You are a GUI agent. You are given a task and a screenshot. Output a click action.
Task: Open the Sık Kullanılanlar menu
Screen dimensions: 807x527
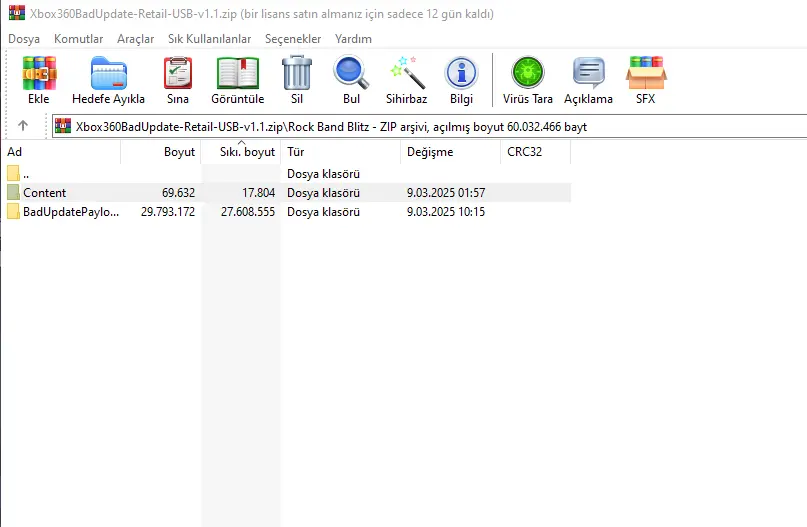[209, 39]
